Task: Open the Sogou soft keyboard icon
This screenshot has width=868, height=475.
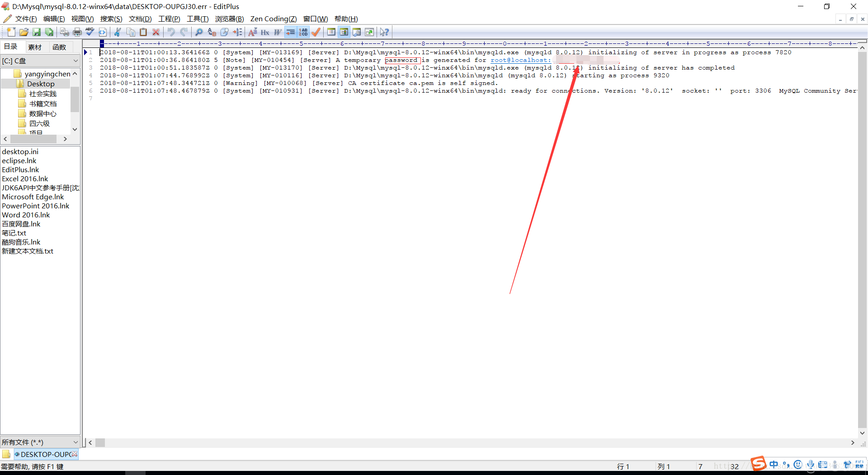Action: coord(823,464)
